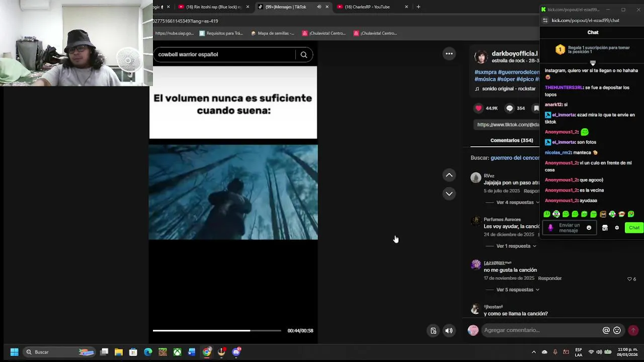Toggle the auto-scroll icon beside volume

click(433, 331)
